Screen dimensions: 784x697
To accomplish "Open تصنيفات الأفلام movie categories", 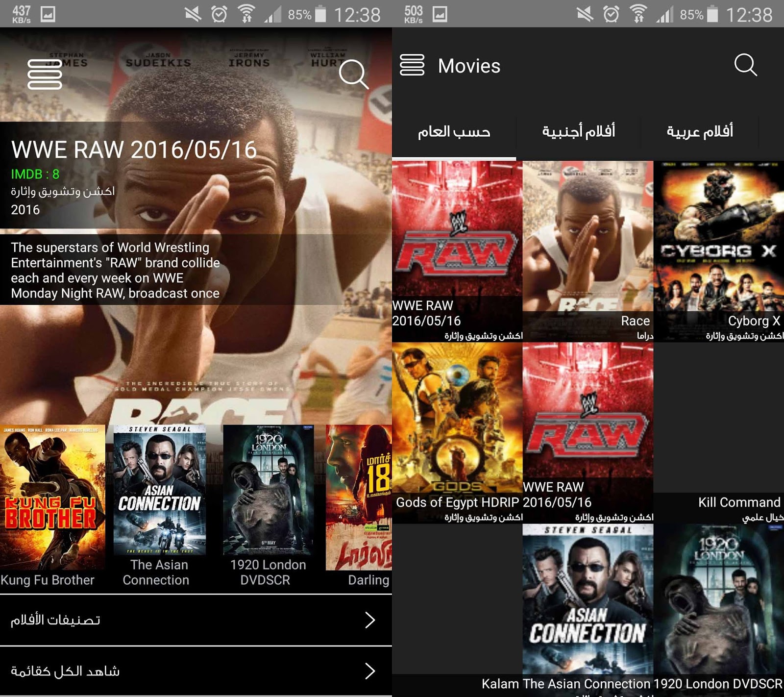I will point(196,620).
